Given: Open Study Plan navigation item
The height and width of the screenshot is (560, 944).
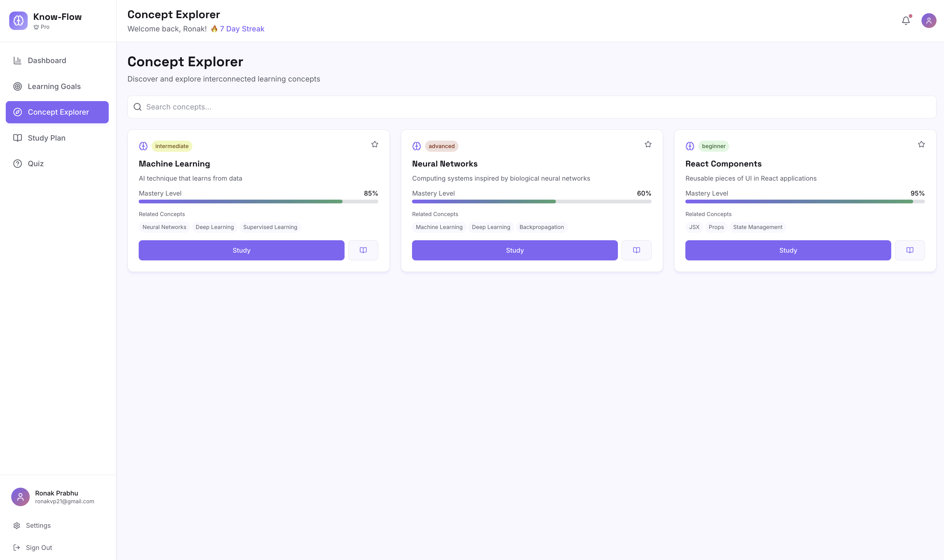Looking at the screenshot, I should click(46, 138).
